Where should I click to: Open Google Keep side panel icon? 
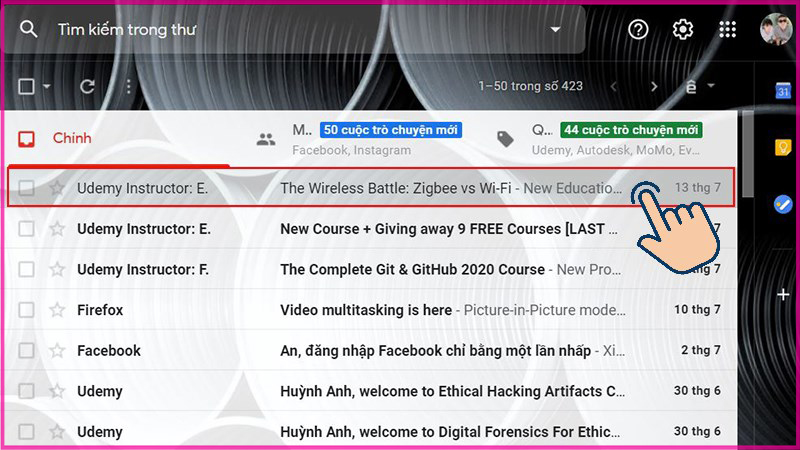pos(783,147)
